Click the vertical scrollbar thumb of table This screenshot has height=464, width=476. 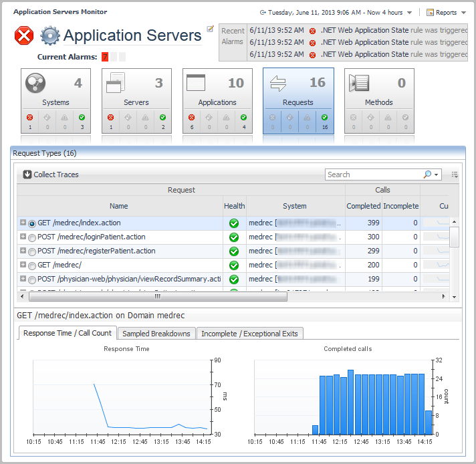[x=454, y=237]
